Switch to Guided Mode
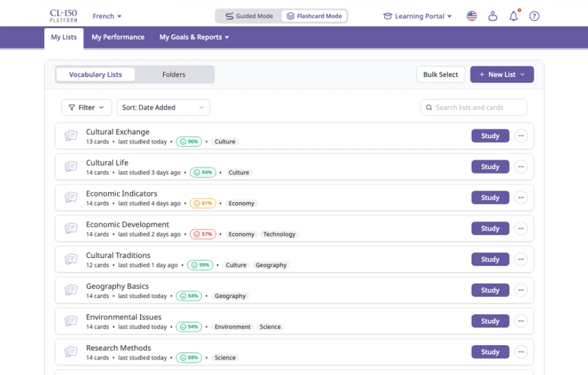The height and width of the screenshot is (375, 588). [x=249, y=16]
